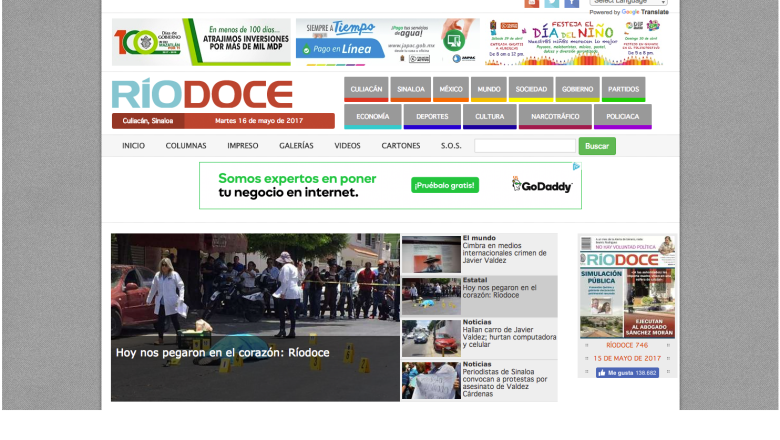This screenshot has height=440, width=780.
Task: Open story 'Periodistas de Sinaloa convocan a protestas'
Action: pos(505,383)
